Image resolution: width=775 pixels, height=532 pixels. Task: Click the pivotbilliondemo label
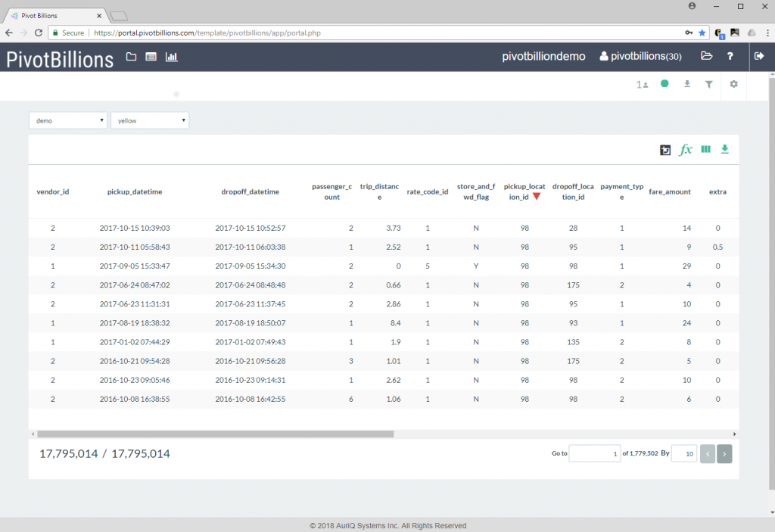coord(543,56)
